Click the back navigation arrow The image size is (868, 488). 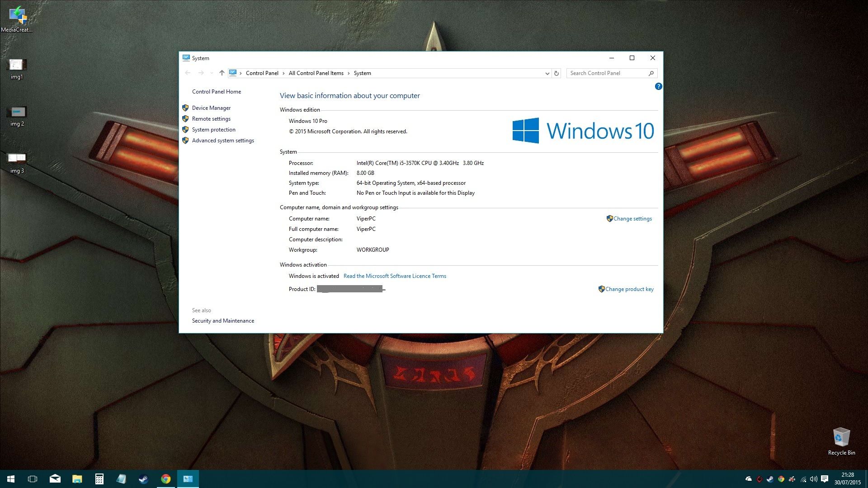(x=188, y=73)
